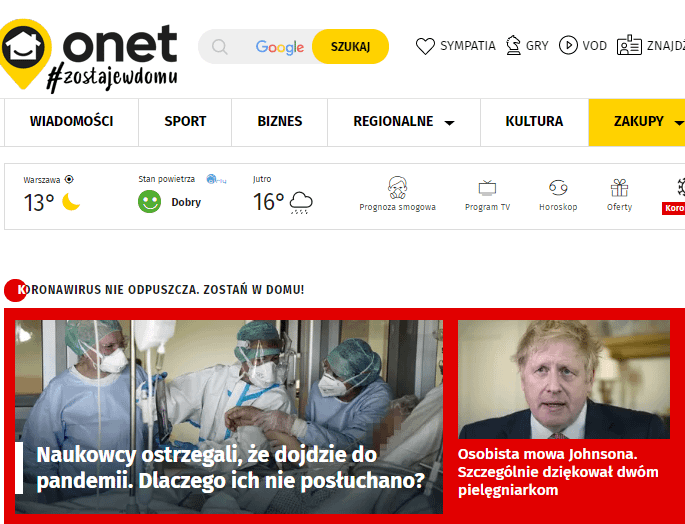Click the Sympatia heart icon
Image resolution: width=685 pixels, height=524 pixels.
coord(425,46)
